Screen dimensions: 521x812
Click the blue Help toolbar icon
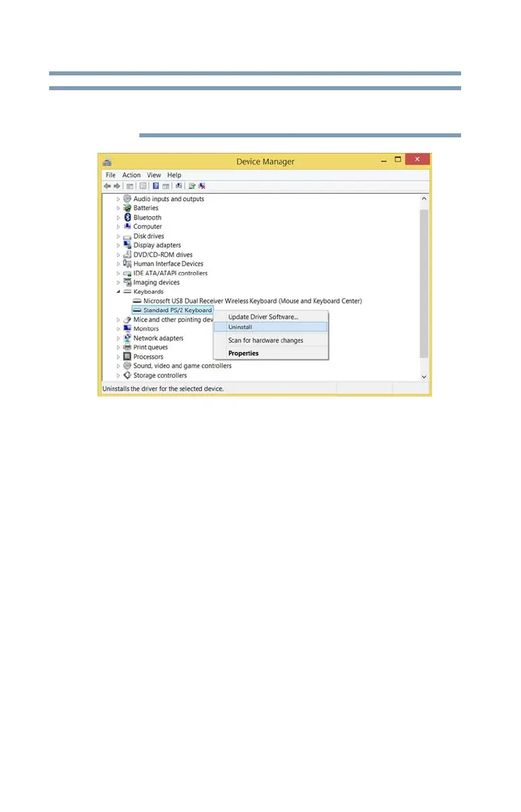(155, 186)
